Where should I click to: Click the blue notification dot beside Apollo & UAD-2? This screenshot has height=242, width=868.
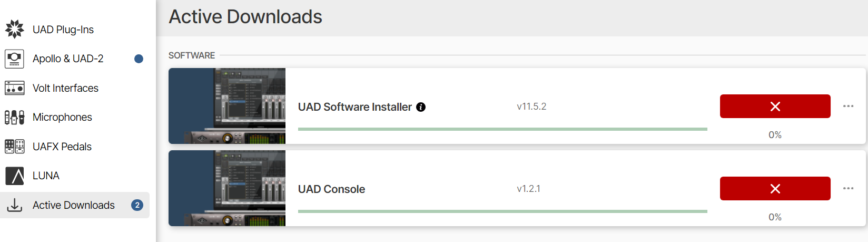[x=139, y=59]
